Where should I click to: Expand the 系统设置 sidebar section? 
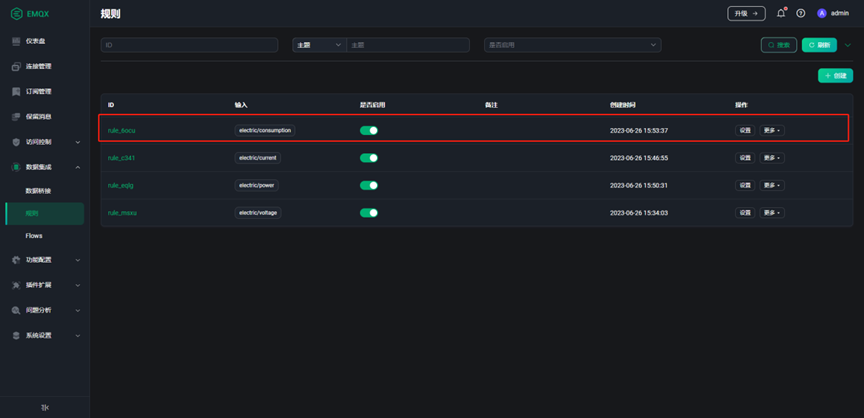[x=45, y=335]
